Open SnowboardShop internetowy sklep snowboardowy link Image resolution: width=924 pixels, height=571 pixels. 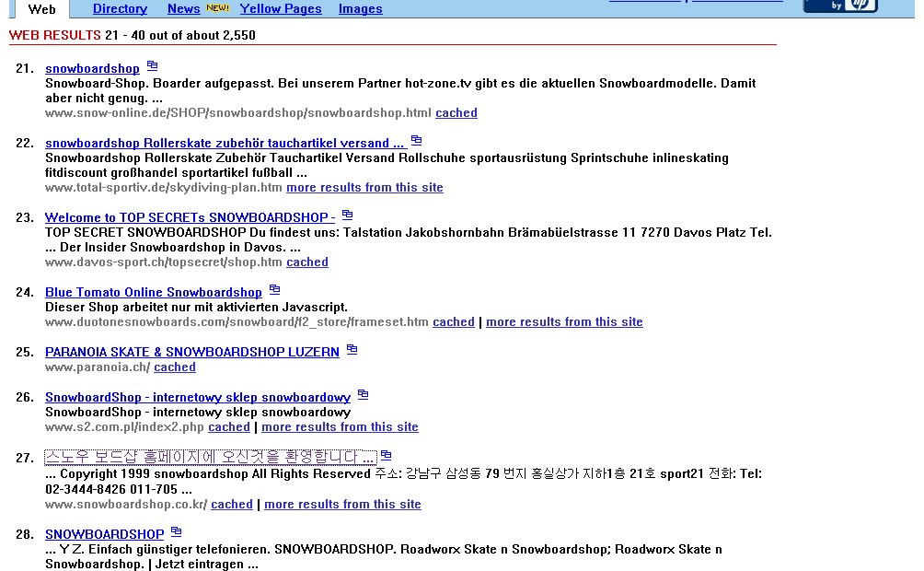point(198,398)
